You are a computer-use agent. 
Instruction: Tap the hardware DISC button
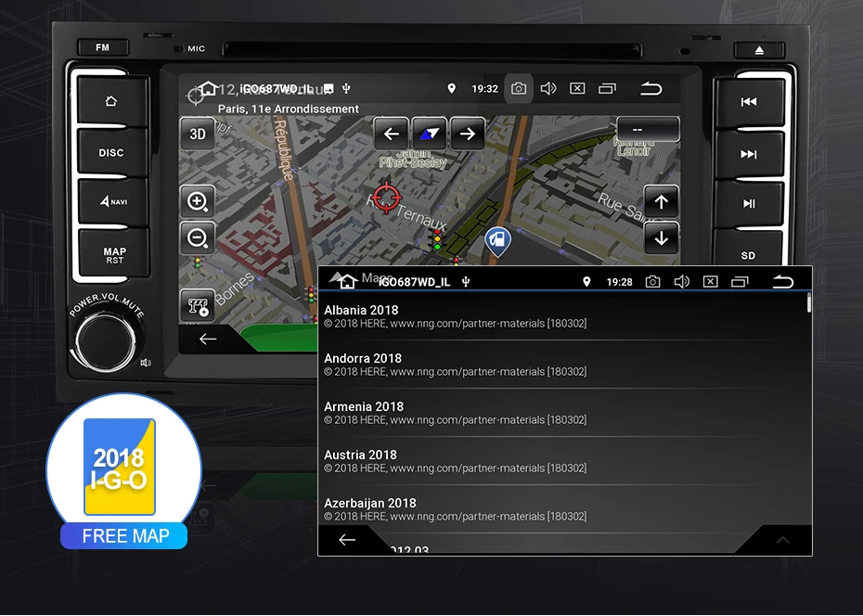111,152
